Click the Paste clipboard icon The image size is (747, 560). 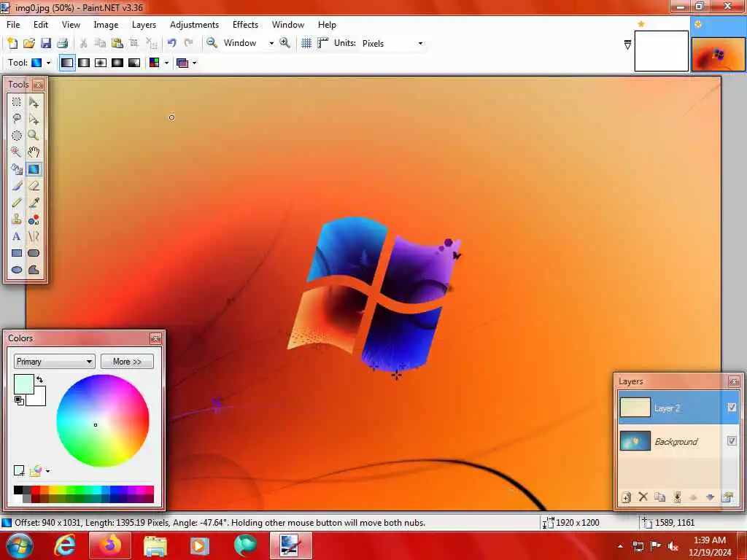tap(117, 43)
